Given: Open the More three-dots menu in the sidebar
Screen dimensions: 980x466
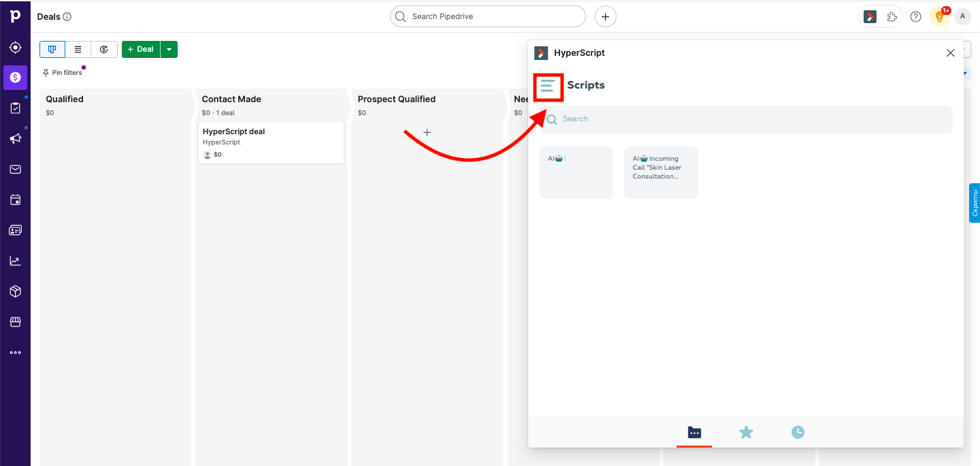Looking at the screenshot, I should [x=15, y=352].
